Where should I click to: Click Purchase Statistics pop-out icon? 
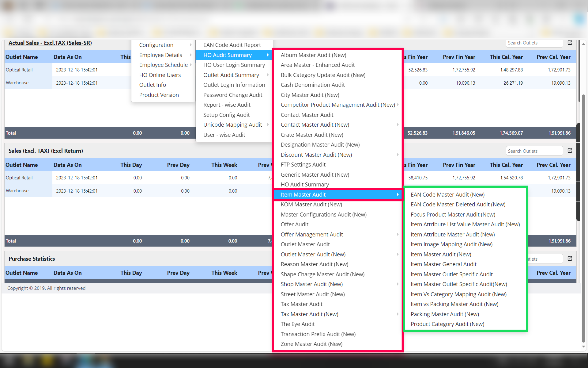570,259
